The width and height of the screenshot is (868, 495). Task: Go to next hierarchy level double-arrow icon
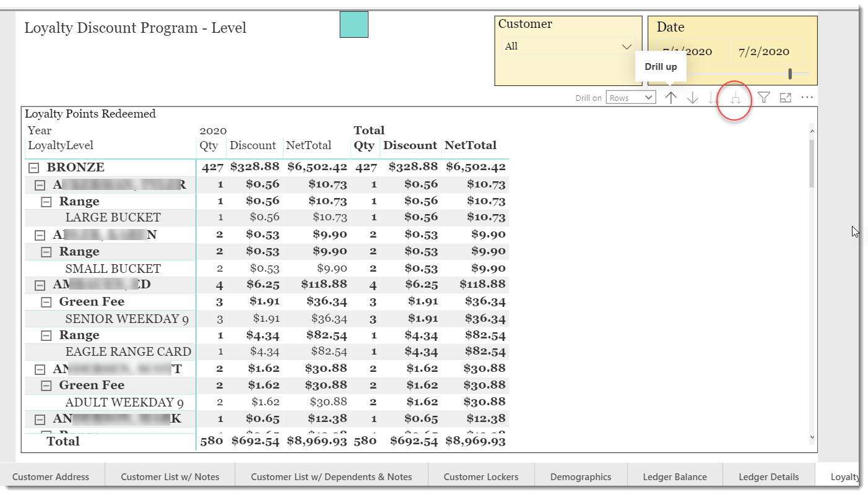pyautogui.click(x=713, y=98)
